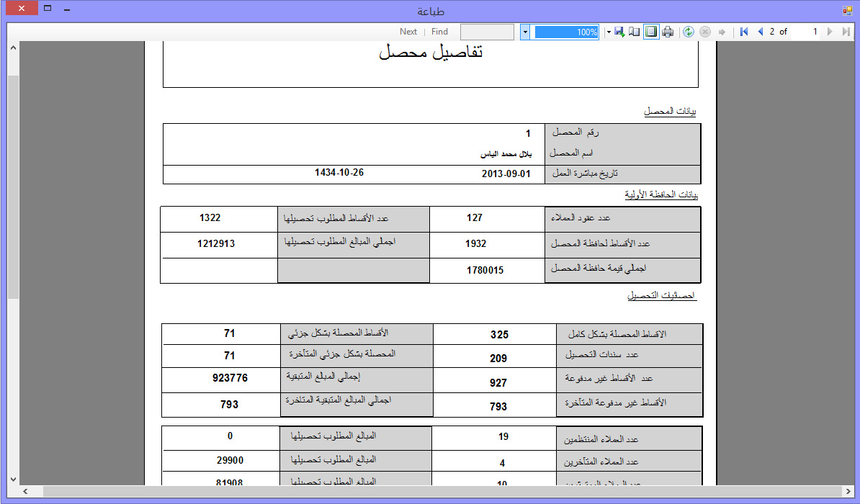Click the Find link in toolbar
Image resolution: width=860 pixels, height=504 pixels.
click(x=439, y=32)
